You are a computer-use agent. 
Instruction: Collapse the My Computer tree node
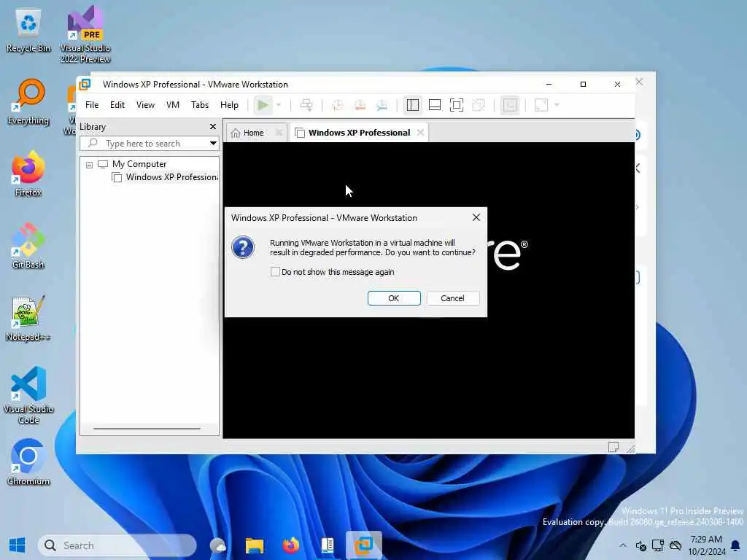tap(89, 165)
